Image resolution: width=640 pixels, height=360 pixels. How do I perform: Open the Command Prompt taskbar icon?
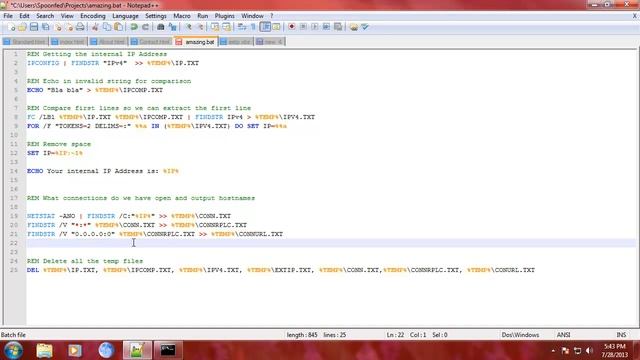pos(168,350)
